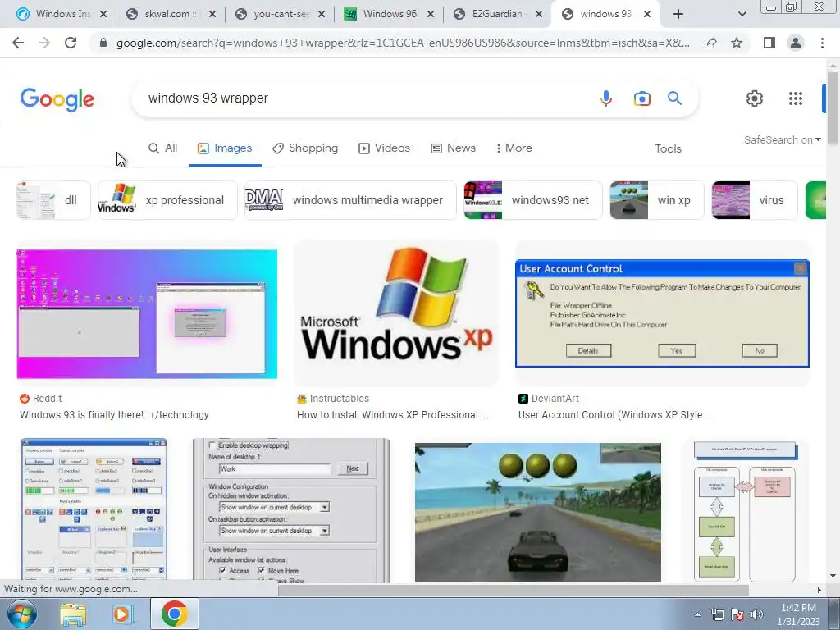Screen dimensions: 840x630
Task: Click the DeviantArt source label
Action: [x=549, y=399]
